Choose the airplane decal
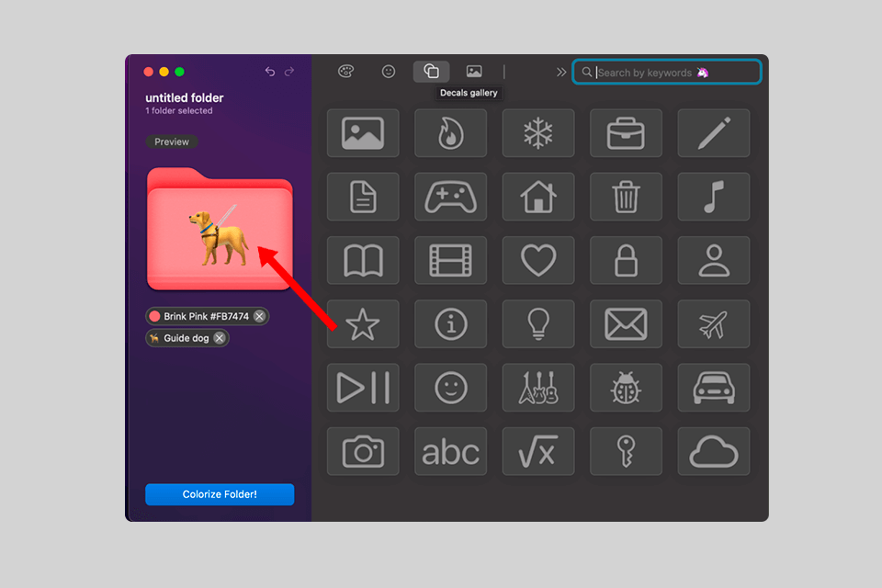Viewport: 882px width, 588px height. click(x=714, y=323)
